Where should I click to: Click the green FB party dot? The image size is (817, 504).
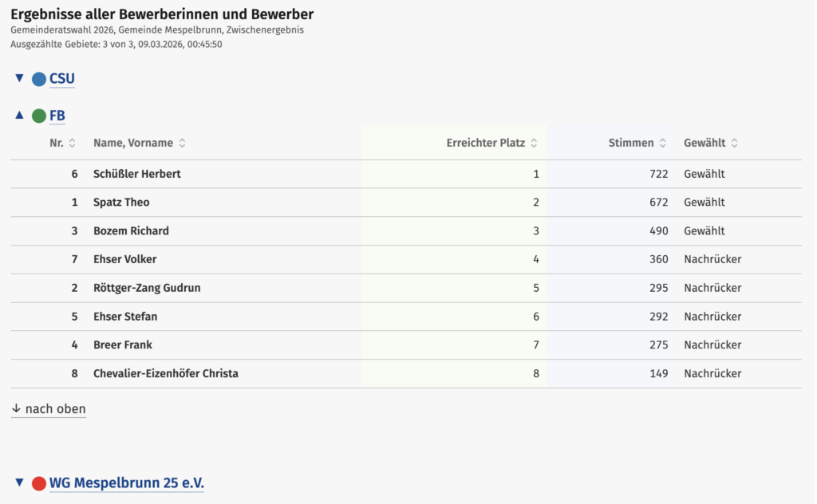coord(39,116)
